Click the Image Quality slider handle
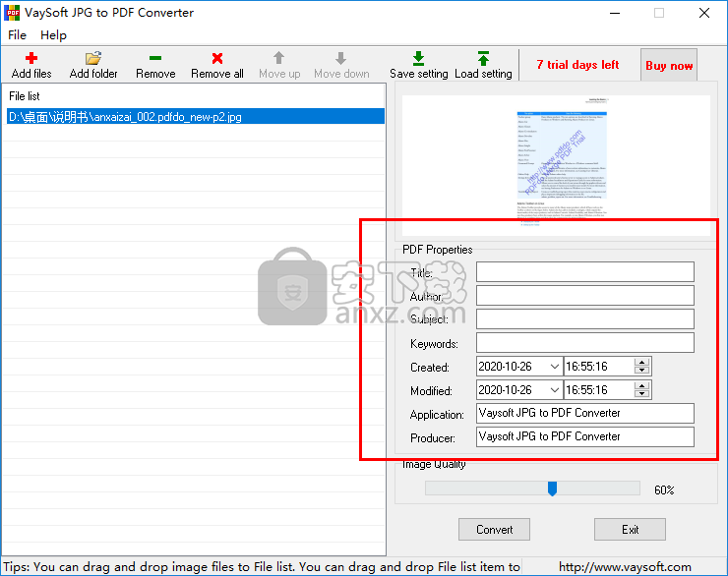Viewport: 728px width, 576px height. pyautogui.click(x=552, y=489)
